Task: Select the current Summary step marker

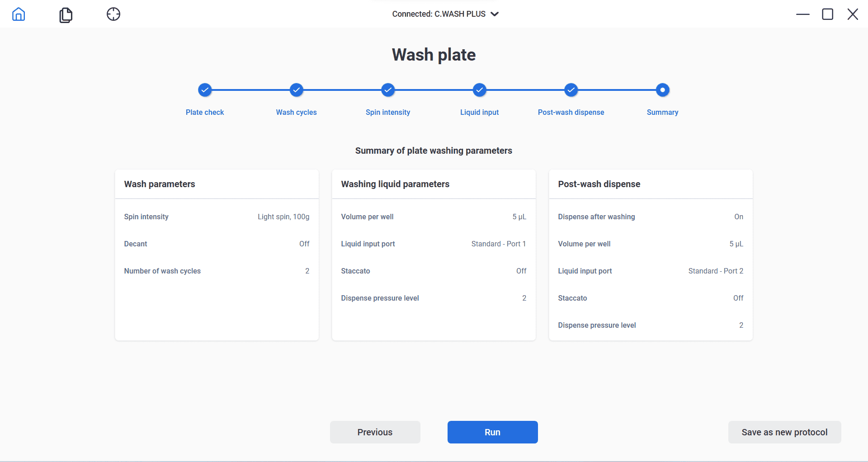Action: coord(662,90)
